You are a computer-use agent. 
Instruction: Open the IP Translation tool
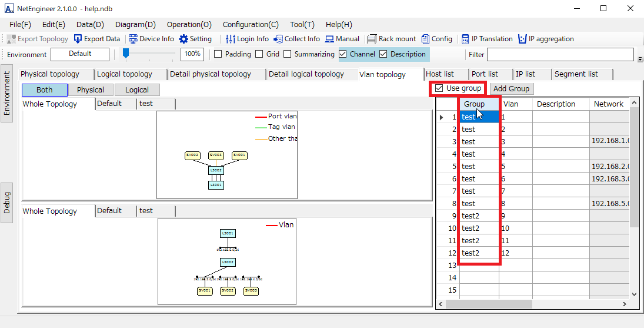[x=465, y=39]
